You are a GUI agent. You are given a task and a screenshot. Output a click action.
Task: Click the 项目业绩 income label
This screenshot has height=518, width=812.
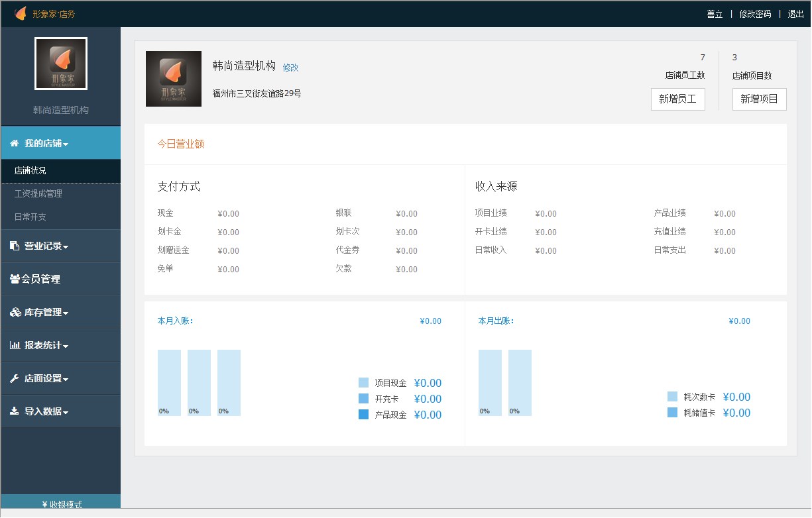(x=491, y=213)
